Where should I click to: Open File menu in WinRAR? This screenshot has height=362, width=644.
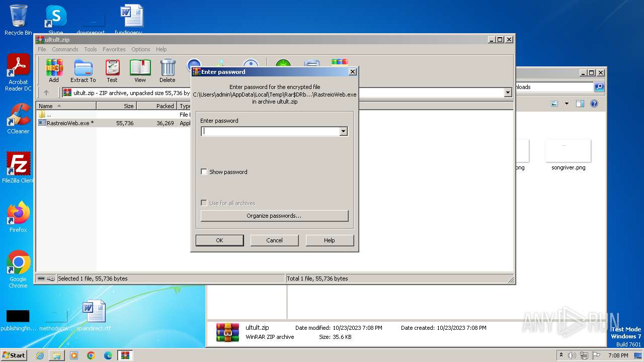pos(42,49)
